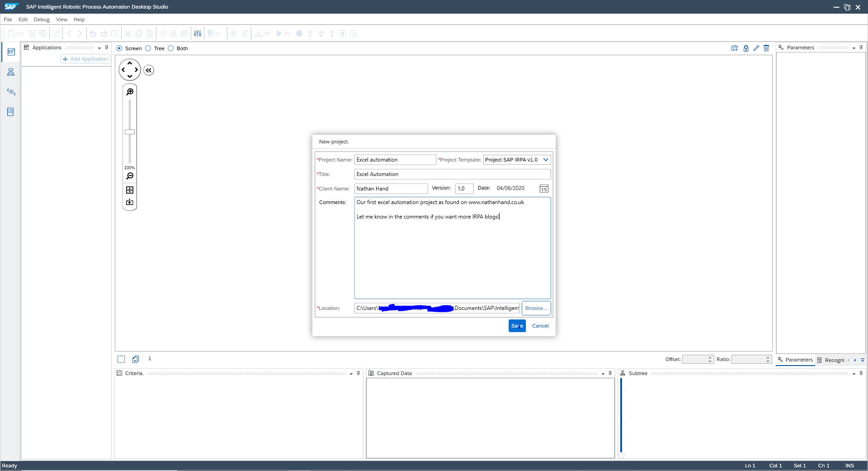Toggle the Parameters panel pin
Screen dimensions: 868x471
pos(861,48)
